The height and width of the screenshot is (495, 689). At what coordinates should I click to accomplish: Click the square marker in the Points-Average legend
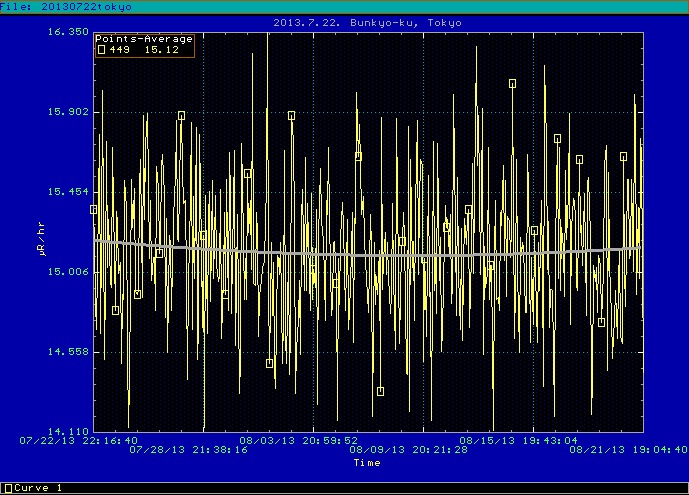click(x=101, y=50)
